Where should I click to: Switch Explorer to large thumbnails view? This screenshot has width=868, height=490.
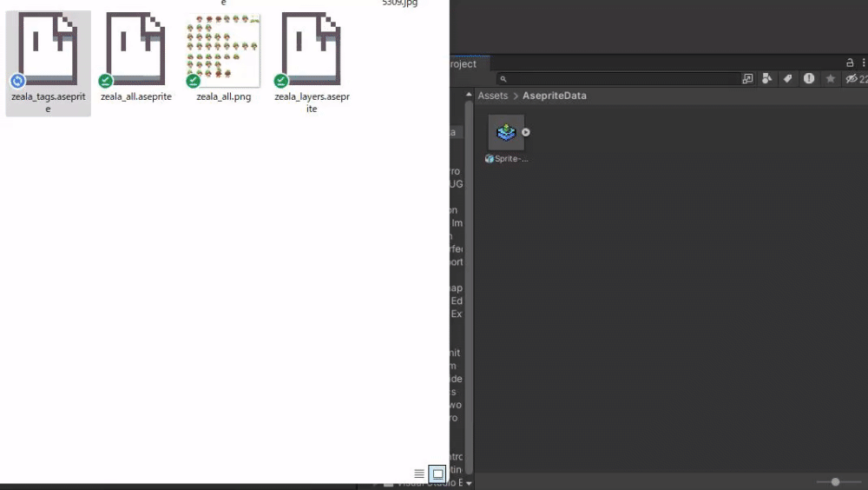click(437, 473)
